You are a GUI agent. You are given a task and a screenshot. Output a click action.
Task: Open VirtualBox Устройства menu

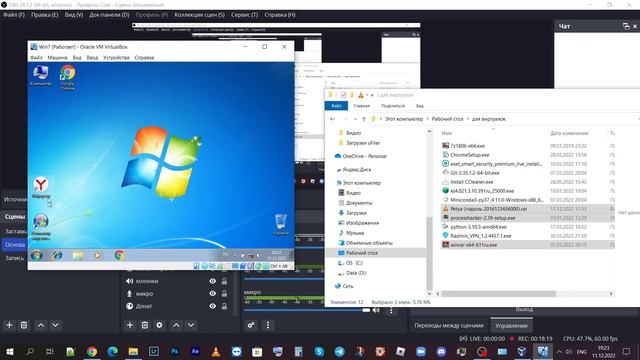coord(116,58)
